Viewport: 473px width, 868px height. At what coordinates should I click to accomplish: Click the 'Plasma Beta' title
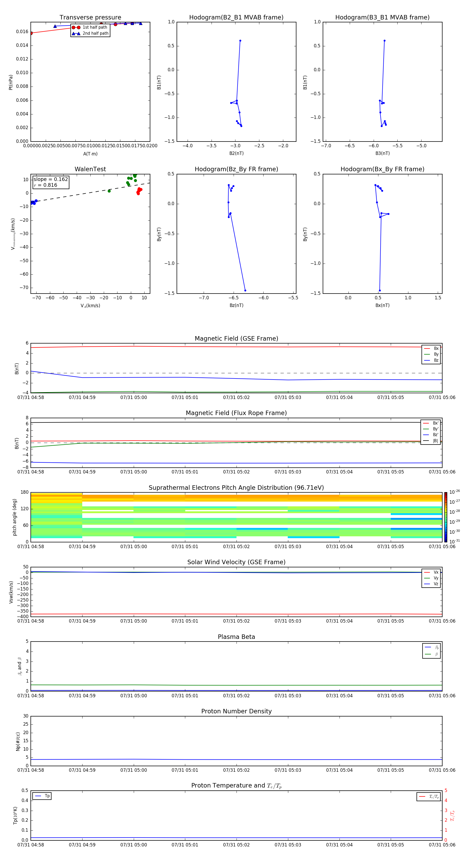236,637
